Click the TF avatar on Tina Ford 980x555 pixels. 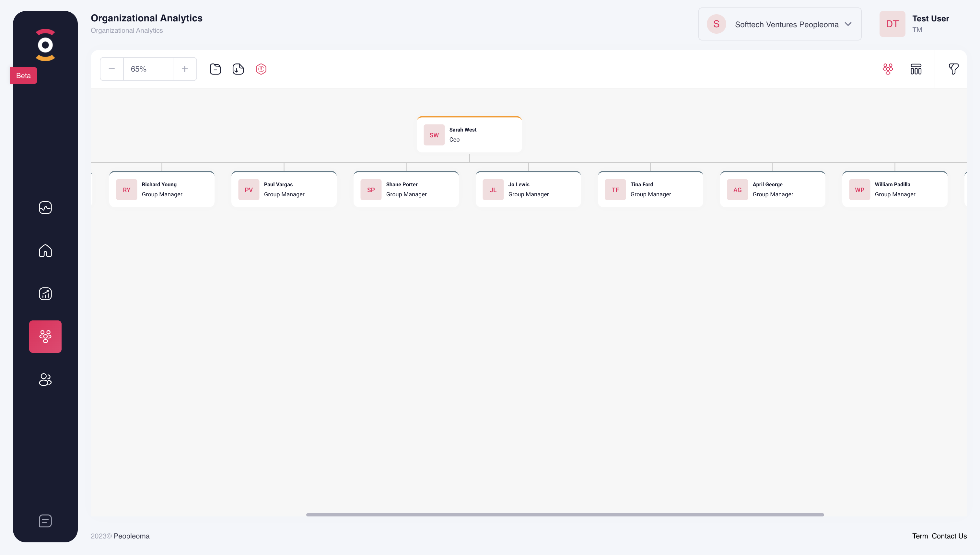pos(615,190)
